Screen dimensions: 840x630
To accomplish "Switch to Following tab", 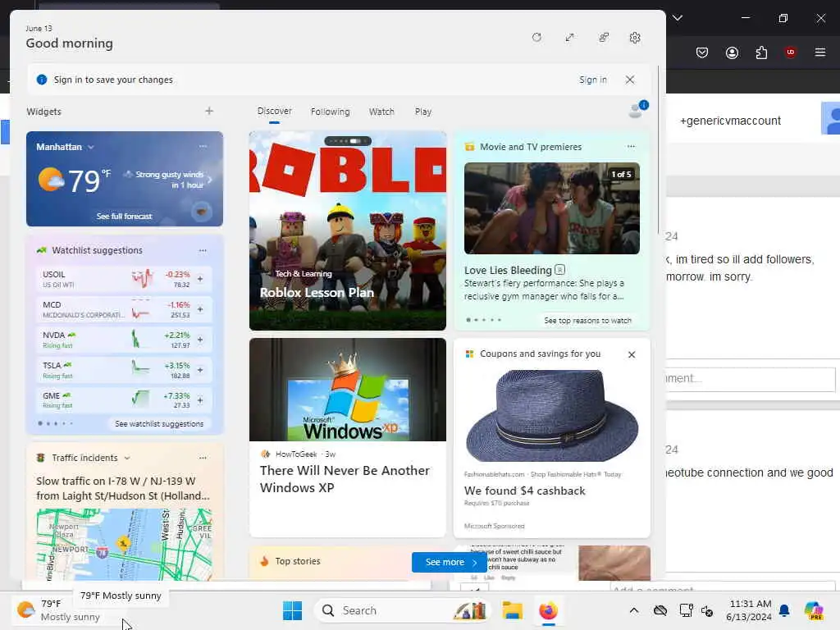I will click(330, 112).
